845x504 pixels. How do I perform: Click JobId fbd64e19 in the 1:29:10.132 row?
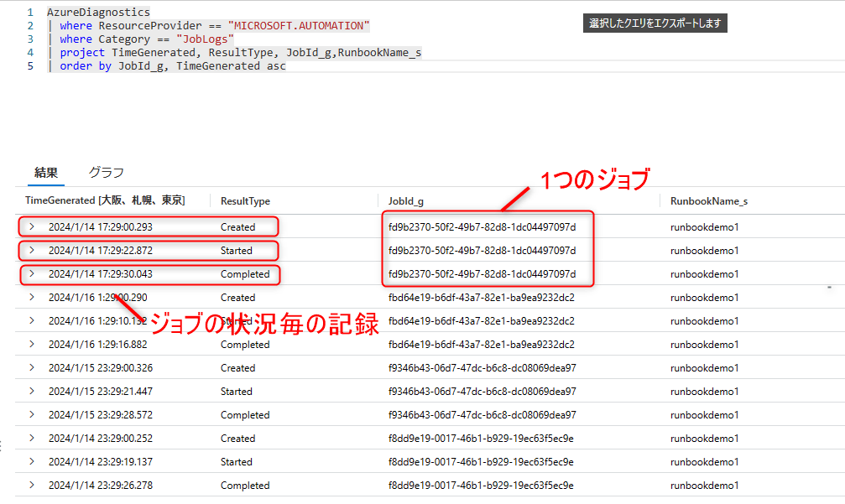coord(482,321)
